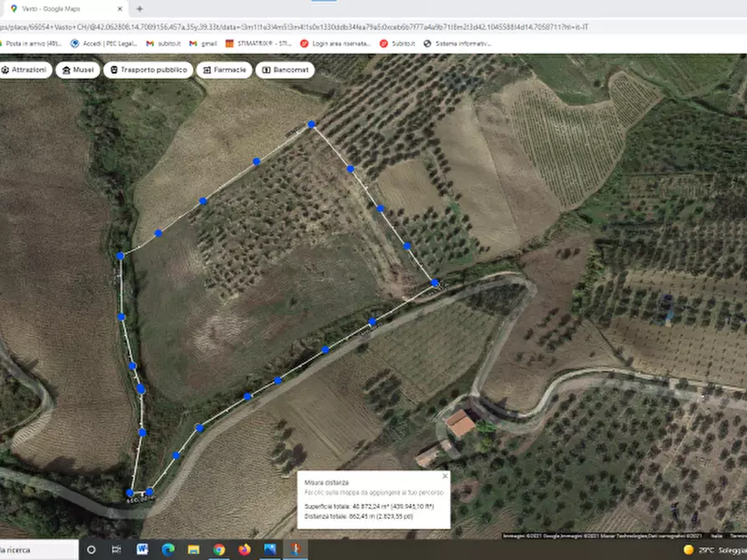
Task: Open Microsoft Edge from the taskbar
Action: 168,550
